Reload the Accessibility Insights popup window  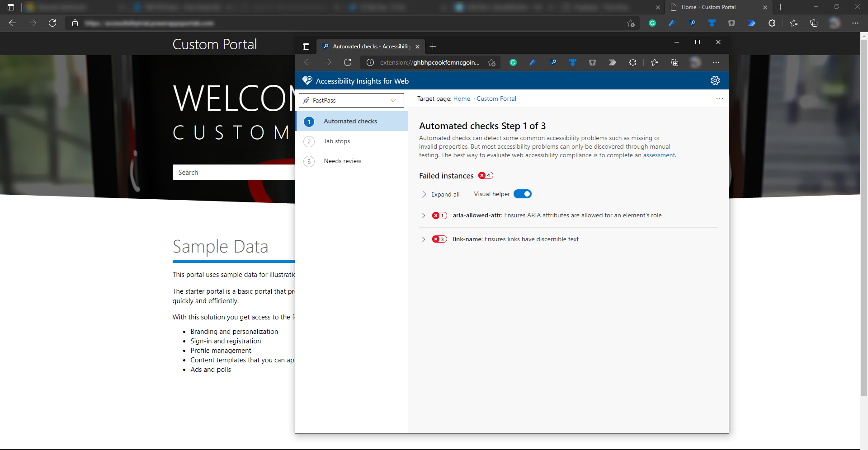pyautogui.click(x=348, y=62)
